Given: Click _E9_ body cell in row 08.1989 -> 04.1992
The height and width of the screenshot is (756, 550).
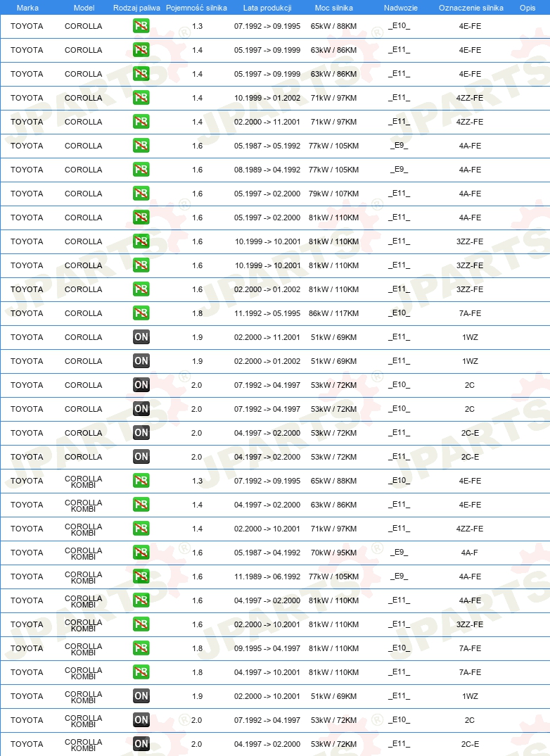Looking at the screenshot, I should pyautogui.click(x=399, y=170).
